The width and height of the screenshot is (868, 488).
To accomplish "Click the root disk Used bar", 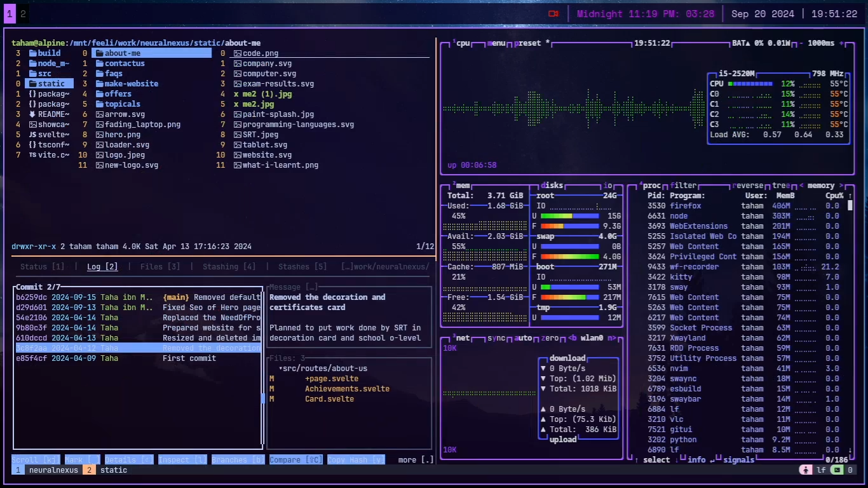I will tap(569, 216).
